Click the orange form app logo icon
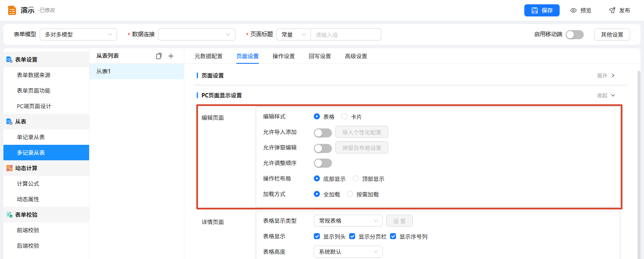Viewport: 644px width, 259px height. pos(12,10)
